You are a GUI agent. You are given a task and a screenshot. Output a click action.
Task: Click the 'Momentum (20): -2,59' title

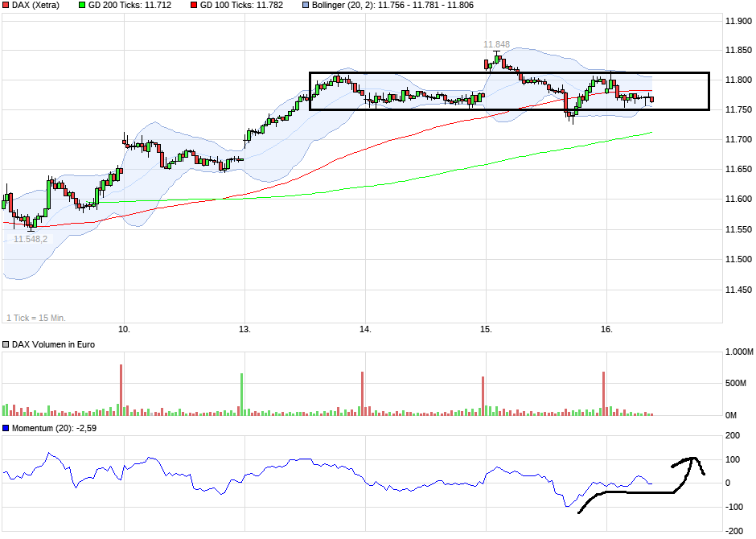(x=54, y=428)
